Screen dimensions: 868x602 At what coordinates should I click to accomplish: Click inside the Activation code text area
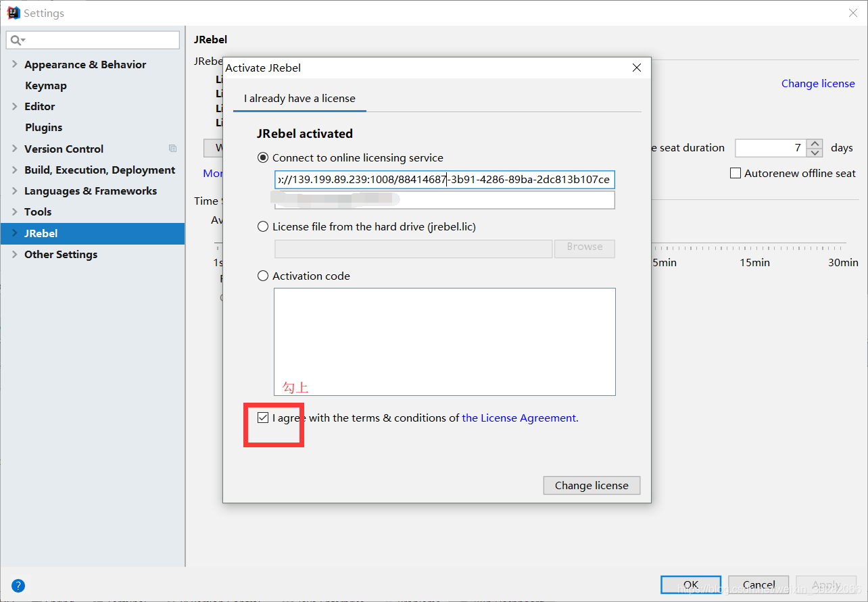pos(445,342)
